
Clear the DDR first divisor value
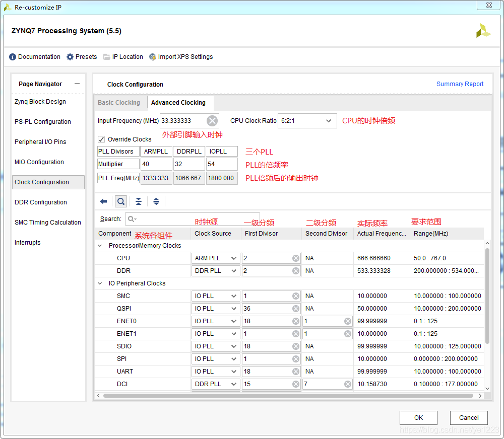(296, 271)
